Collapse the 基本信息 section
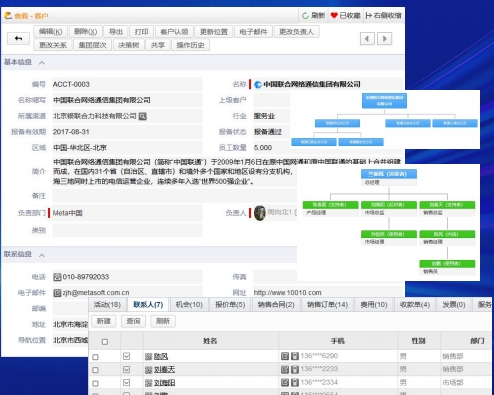The height and width of the screenshot is (395, 494). tap(42, 63)
